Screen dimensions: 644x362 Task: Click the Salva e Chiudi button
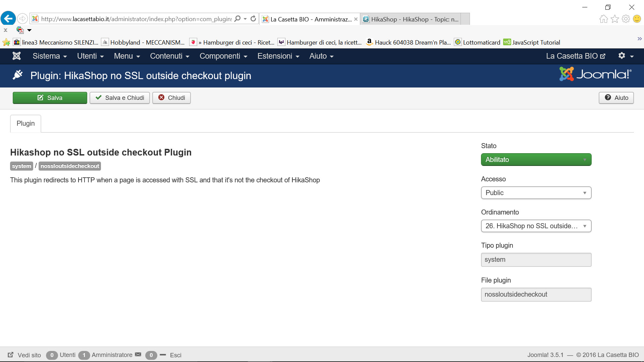pyautogui.click(x=120, y=98)
